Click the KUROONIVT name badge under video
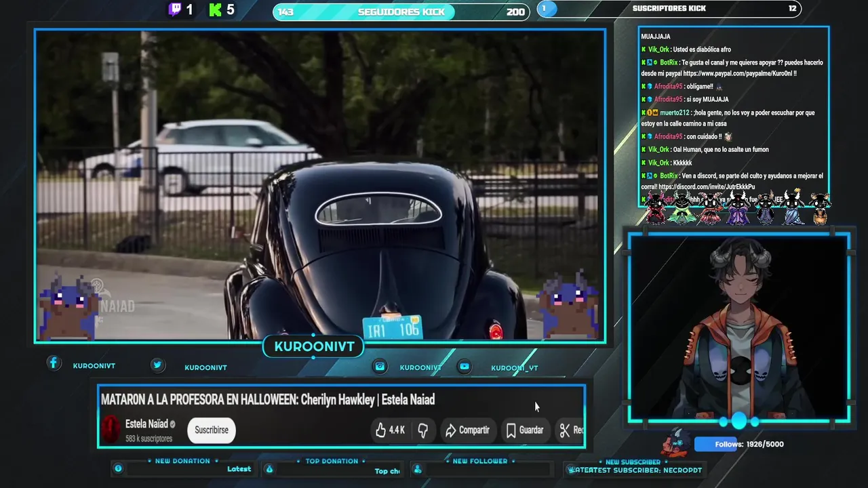This screenshot has height=488, width=868. 314,346
